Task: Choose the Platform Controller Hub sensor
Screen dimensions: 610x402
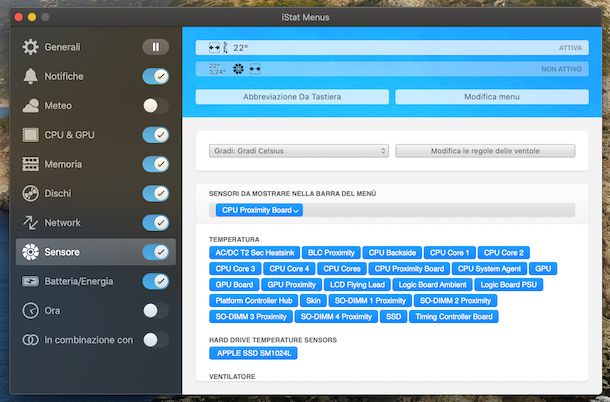Action: pyautogui.click(x=254, y=301)
